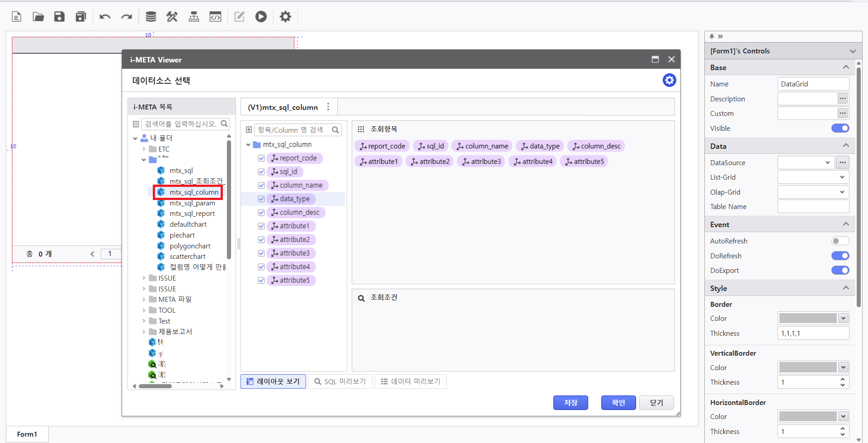Viewport: 868px width, 443px height.
Task: Toggle the DoExport switch
Action: tap(840, 270)
